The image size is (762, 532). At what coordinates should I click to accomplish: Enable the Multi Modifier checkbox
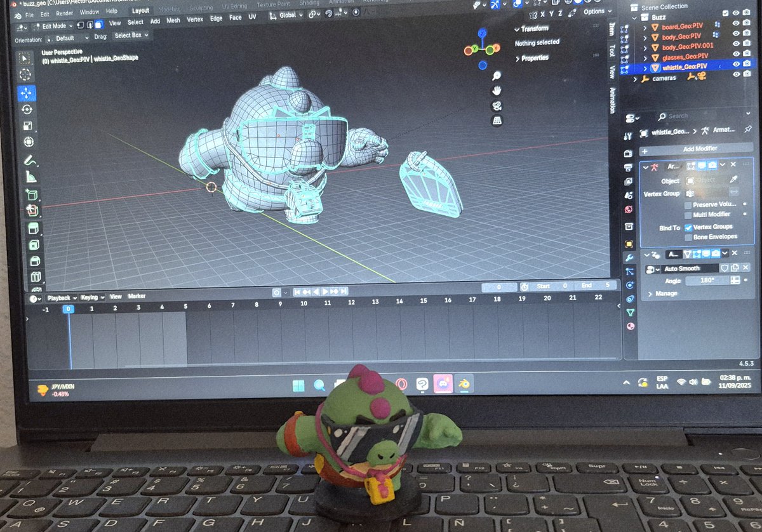tap(688, 215)
